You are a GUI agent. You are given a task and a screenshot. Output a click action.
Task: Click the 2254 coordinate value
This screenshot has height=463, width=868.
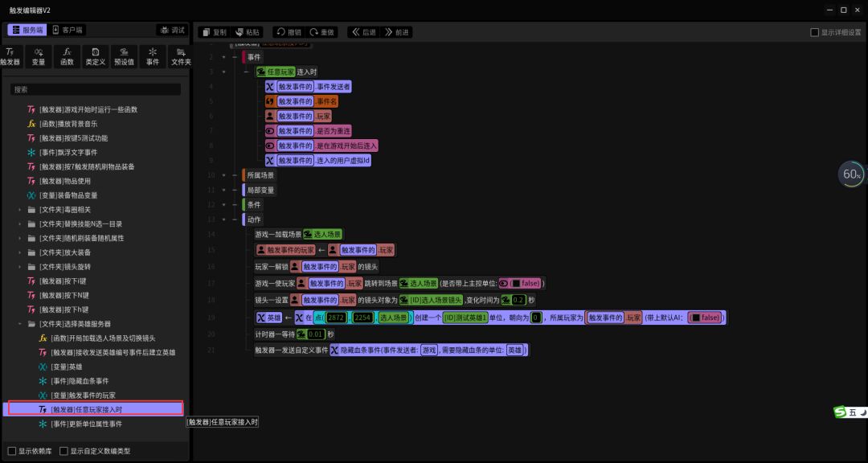(x=362, y=318)
